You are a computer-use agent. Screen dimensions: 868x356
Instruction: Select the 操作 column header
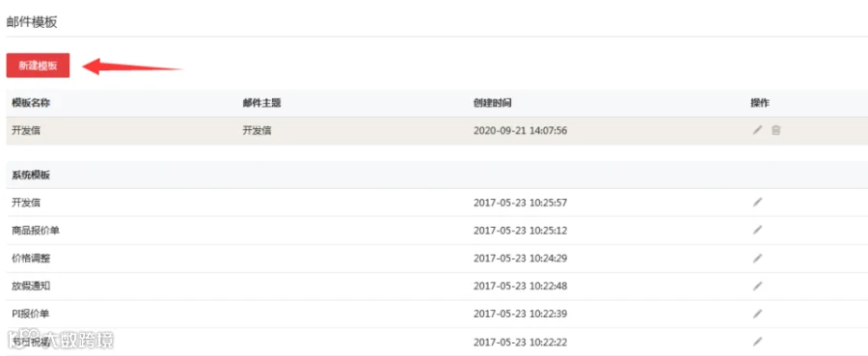click(760, 103)
